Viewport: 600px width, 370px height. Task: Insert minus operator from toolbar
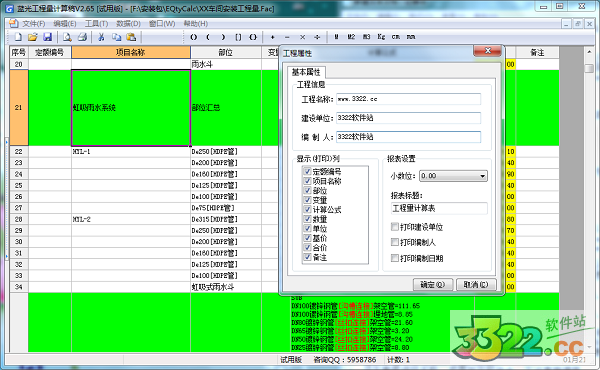coord(287,37)
